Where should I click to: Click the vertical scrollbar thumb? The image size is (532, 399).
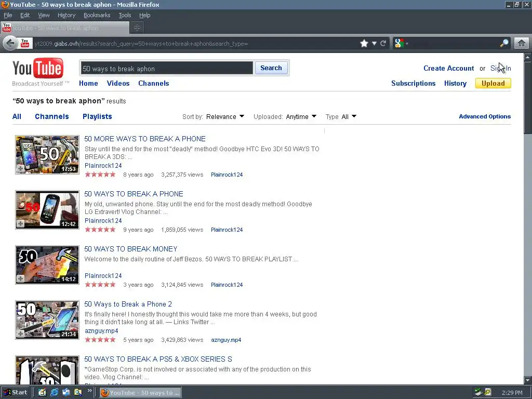pos(528,98)
